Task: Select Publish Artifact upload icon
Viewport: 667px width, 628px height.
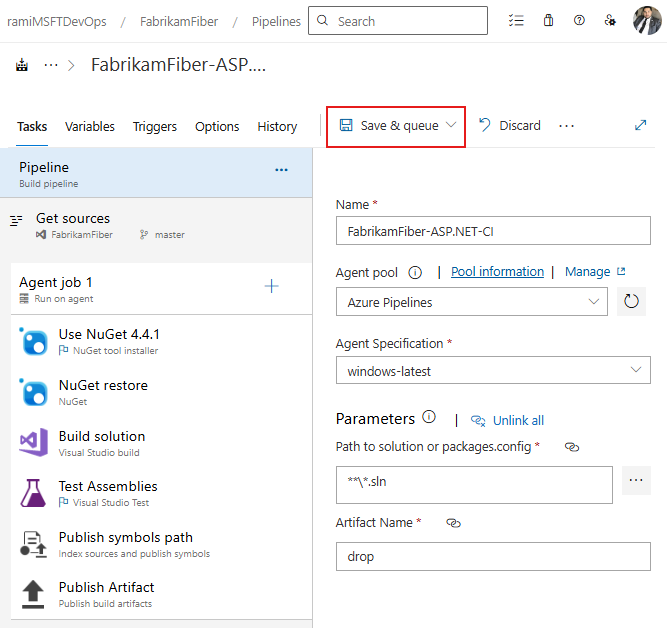Action: coord(33,594)
